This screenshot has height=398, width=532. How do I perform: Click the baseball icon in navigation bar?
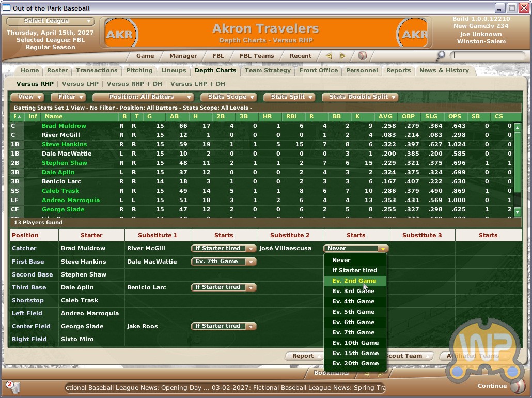click(x=362, y=56)
